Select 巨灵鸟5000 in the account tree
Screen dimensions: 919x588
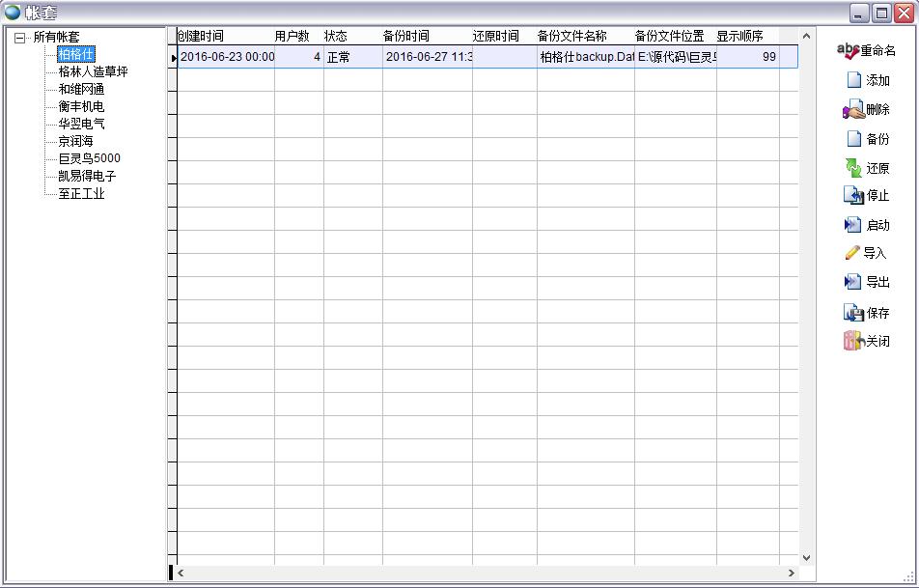point(89,158)
